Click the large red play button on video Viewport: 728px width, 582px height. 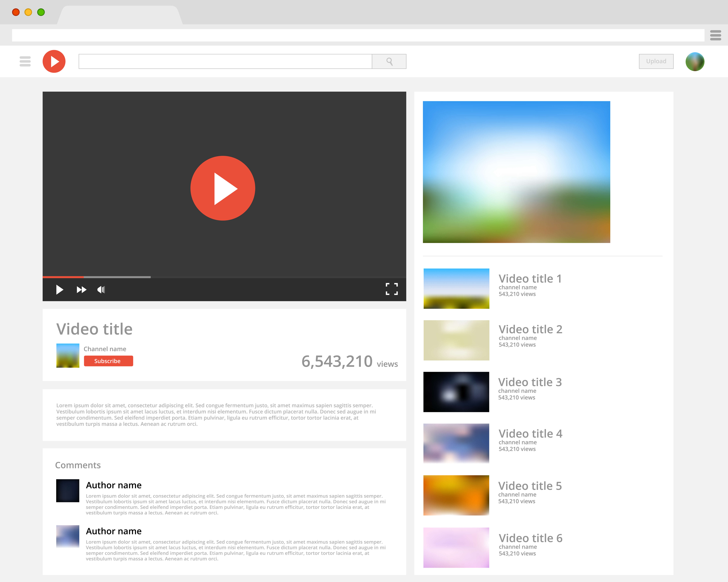click(x=223, y=188)
